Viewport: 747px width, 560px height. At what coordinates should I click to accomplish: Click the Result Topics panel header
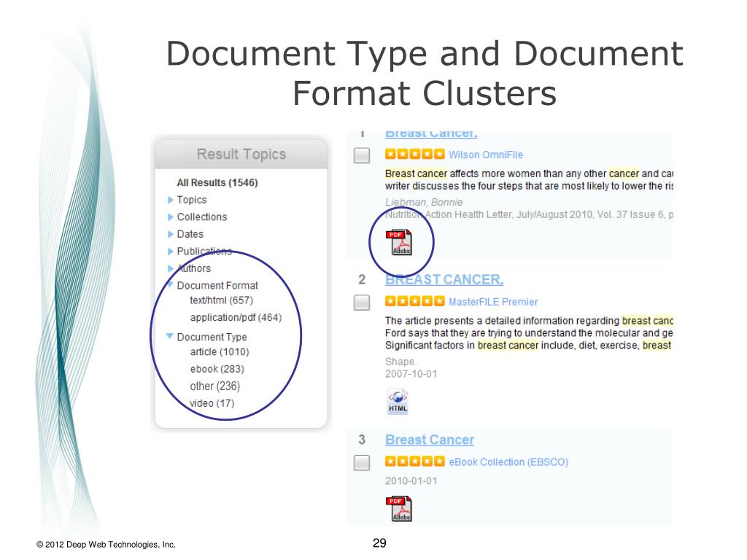pos(241,155)
